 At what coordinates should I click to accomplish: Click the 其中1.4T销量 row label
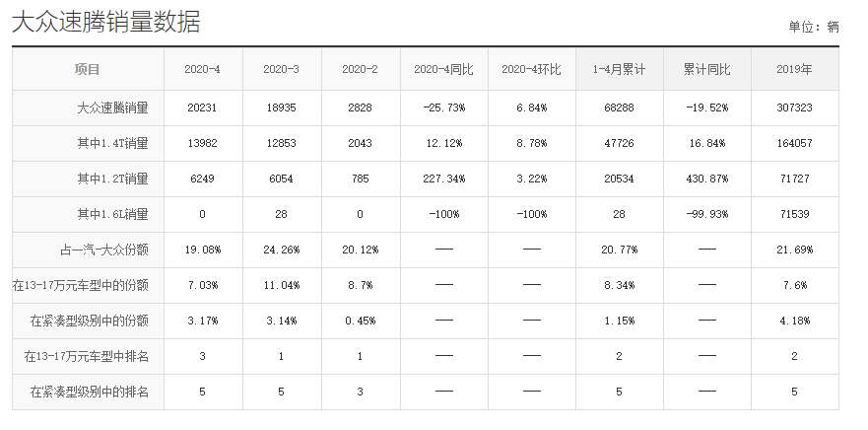(113, 144)
